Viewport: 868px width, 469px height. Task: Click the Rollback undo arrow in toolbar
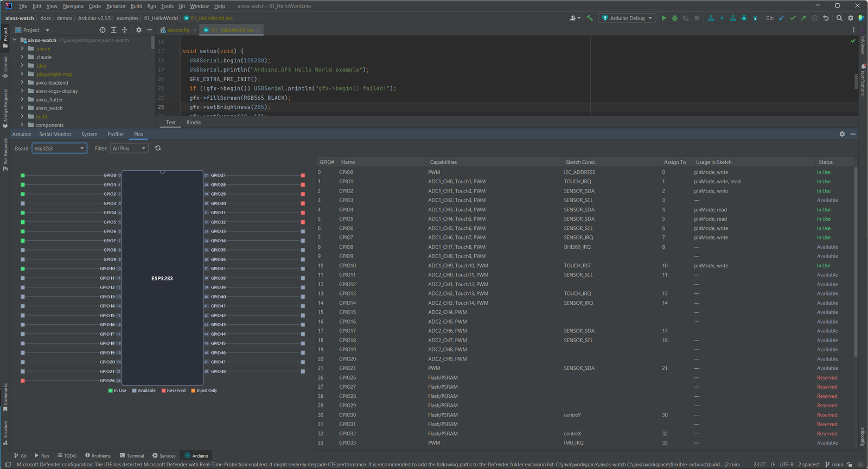pos(826,18)
